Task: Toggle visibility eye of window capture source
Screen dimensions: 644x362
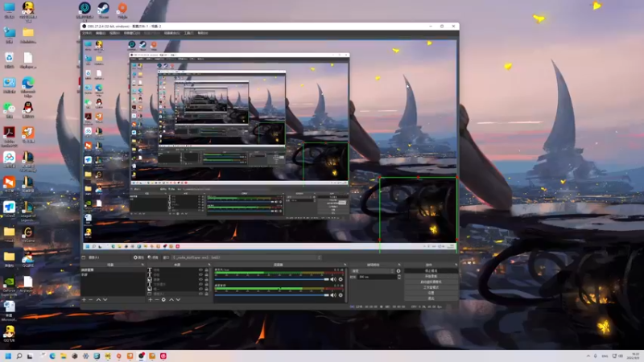Action: click(x=200, y=294)
